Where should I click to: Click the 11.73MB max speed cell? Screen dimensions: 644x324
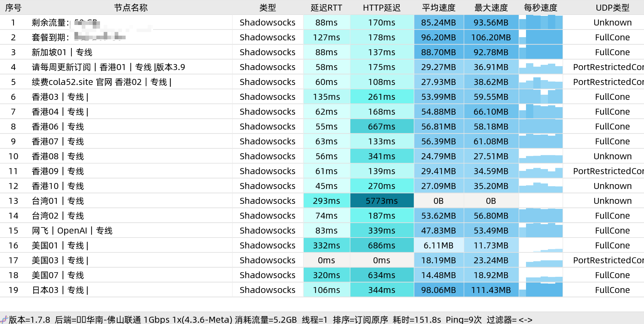pos(491,246)
